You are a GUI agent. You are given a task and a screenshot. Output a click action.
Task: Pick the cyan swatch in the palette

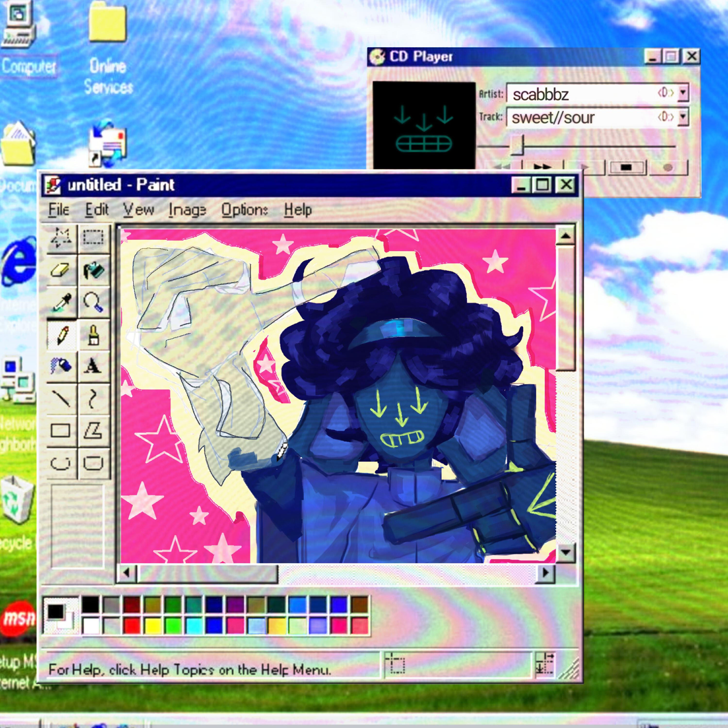tap(194, 626)
